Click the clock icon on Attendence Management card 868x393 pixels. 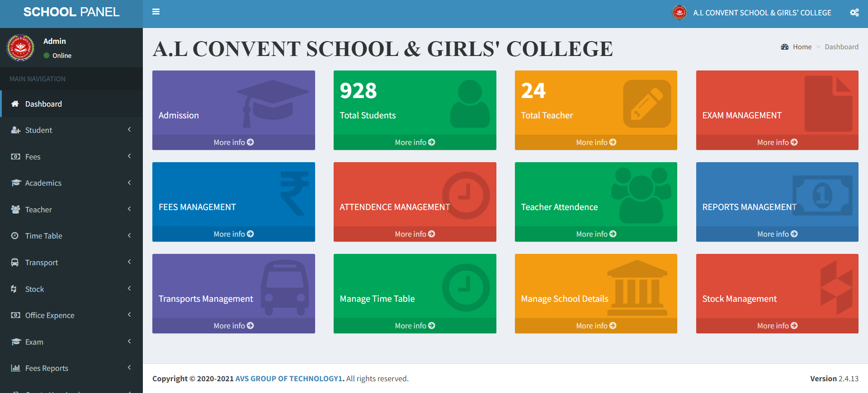[466, 195]
